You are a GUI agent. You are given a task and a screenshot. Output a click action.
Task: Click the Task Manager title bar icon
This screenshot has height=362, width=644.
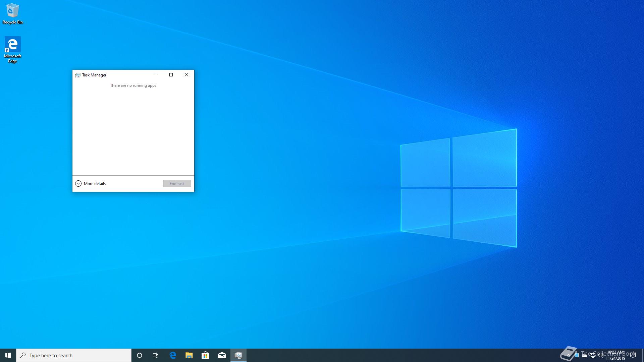(x=78, y=75)
